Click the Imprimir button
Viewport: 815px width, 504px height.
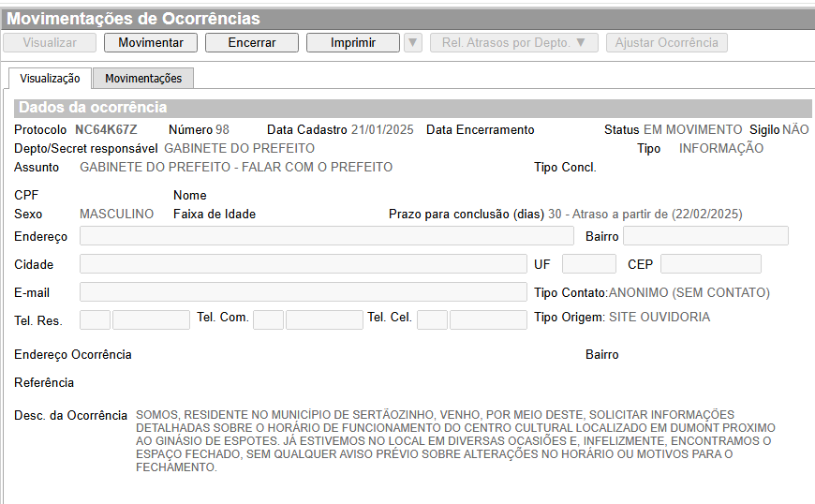coord(352,43)
